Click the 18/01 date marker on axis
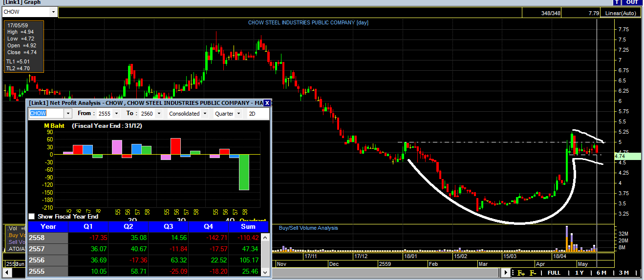 pos(410,256)
